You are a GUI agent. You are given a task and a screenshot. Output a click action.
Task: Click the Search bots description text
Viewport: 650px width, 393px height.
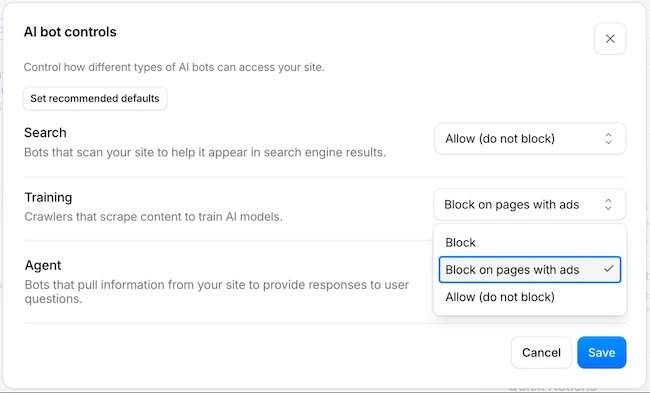point(205,153)
